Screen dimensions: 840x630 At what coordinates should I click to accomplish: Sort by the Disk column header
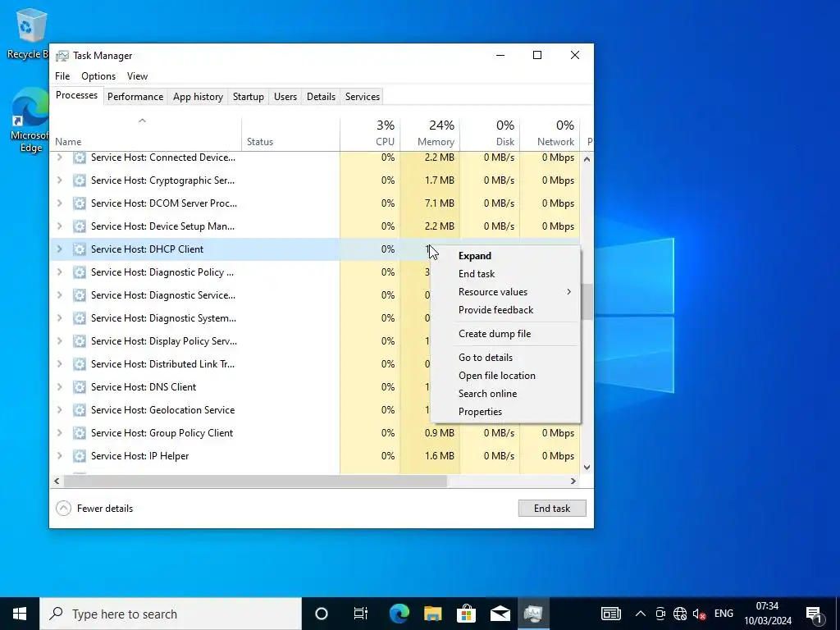490,133
